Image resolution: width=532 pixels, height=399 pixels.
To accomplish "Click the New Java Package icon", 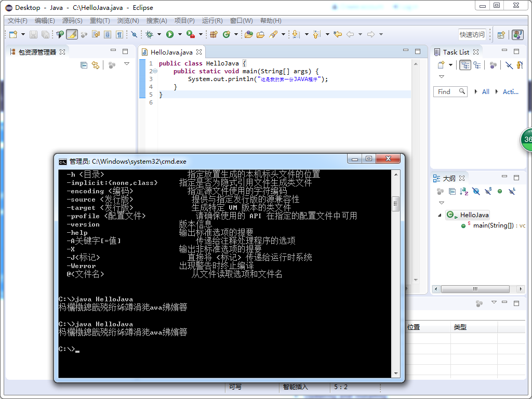I will coord(214,34).
